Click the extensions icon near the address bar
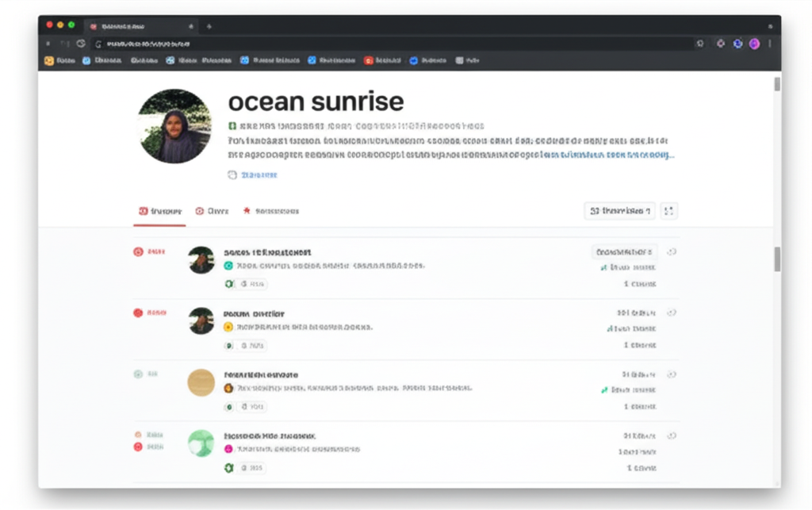This screenshot has width=812, height=510. (720, 44)
